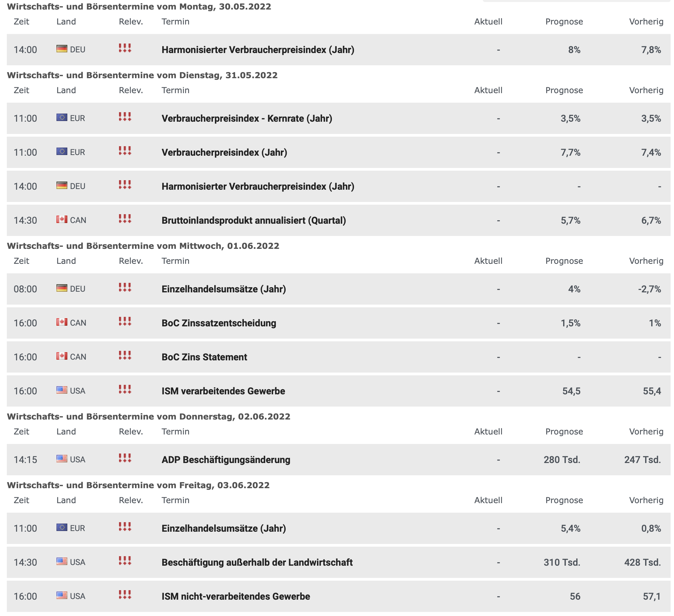The width and height of the screenshot is (674, 616).
Task: Click EU flag beside Verbraucherpreisindex - Kernrate row
Action: coord(62,118)
